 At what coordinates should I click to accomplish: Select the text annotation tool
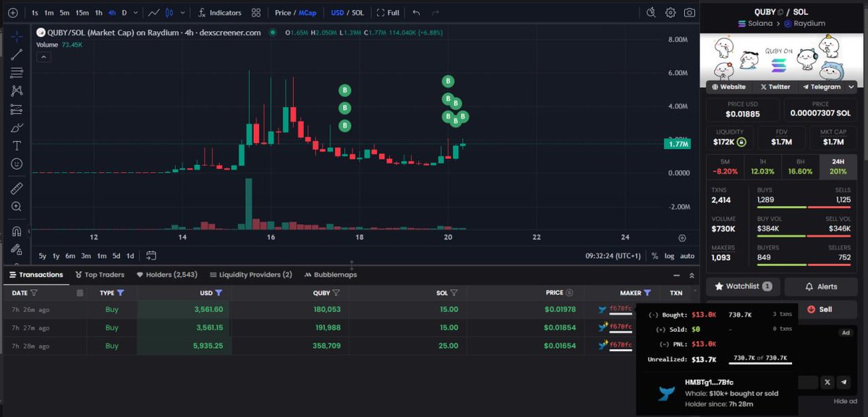(x=17, y=146)
